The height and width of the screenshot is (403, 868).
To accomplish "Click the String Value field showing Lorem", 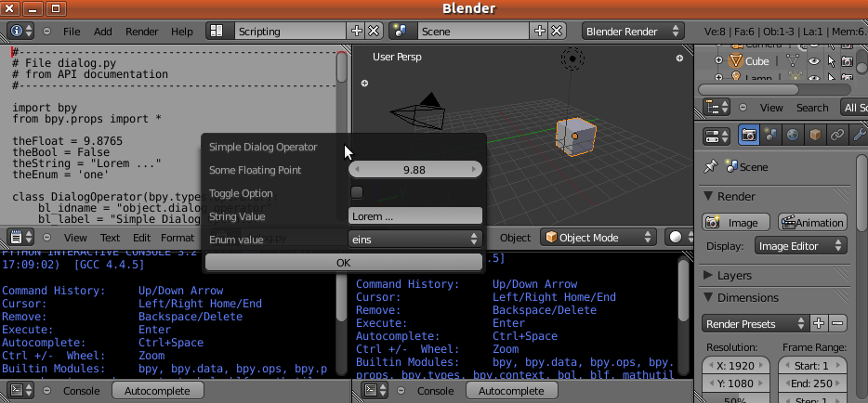I will 415,216.
